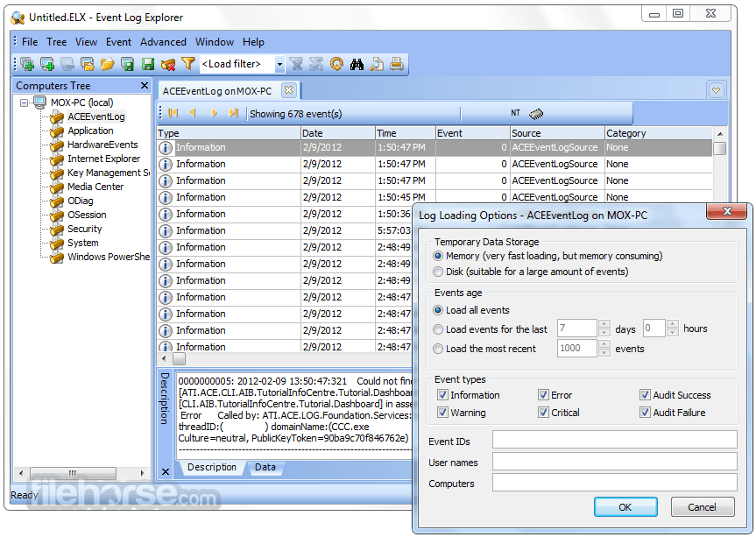Sort events by the Date column header
Viewport: 756px width, 537px height.
tap(337, 133)
